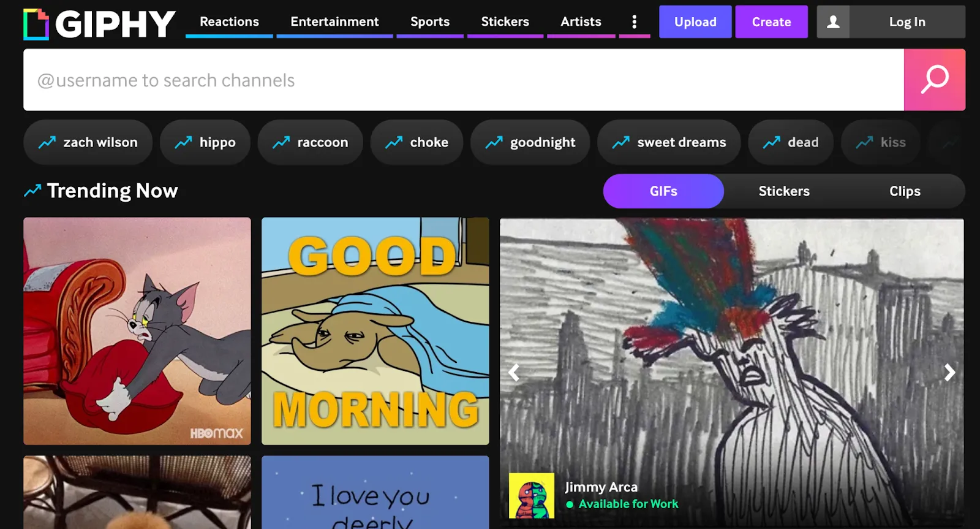Open the Reactions category
980x529 pixels.
pos(229,22)
